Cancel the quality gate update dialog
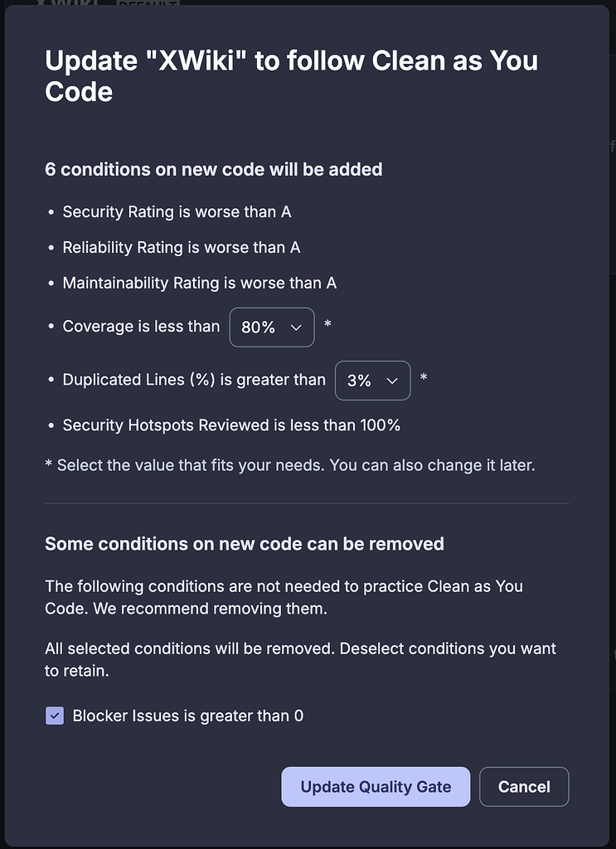Screen dimensions: 616x849 click(524, 787)
